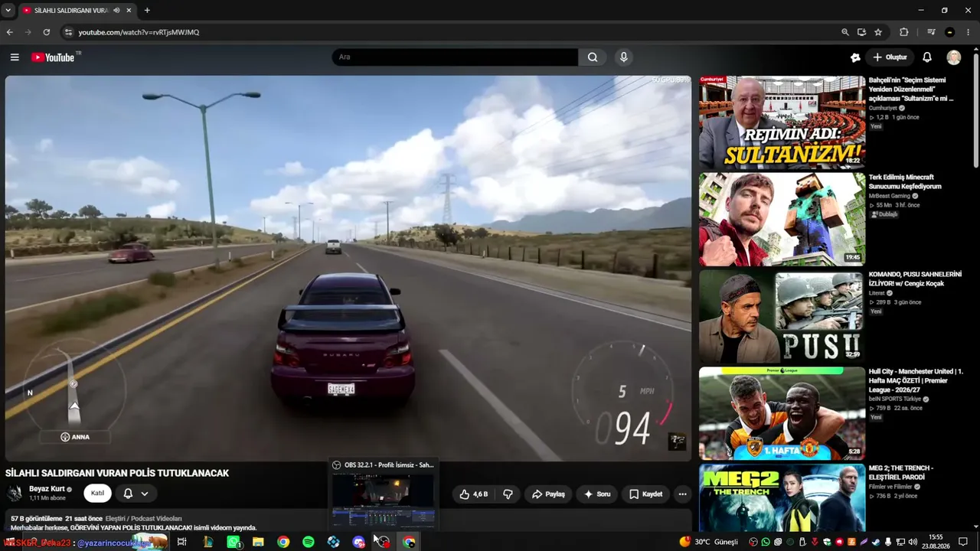Click the video player to pause
Viewport: 980px width, 551px height.
coord(348,268)
